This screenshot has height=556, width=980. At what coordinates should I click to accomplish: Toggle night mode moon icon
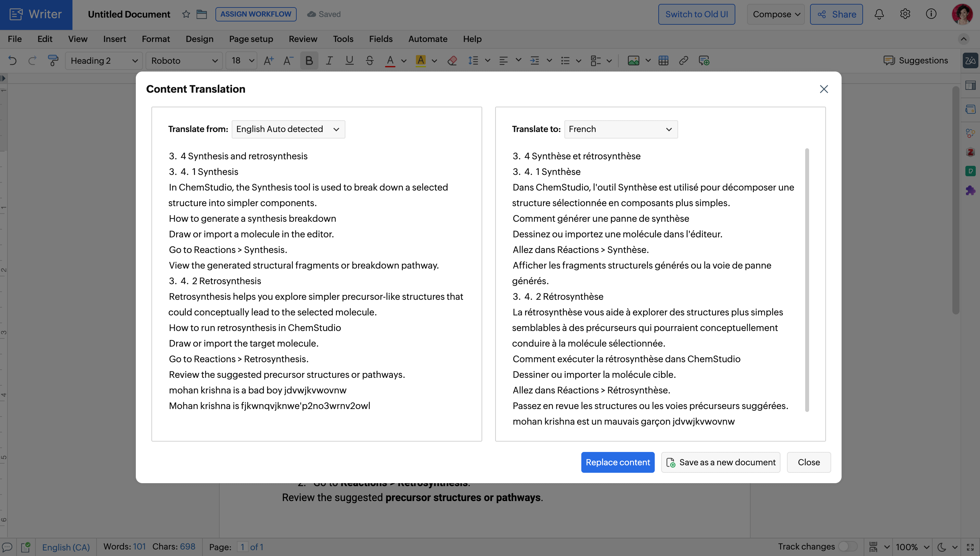point(941,547)
